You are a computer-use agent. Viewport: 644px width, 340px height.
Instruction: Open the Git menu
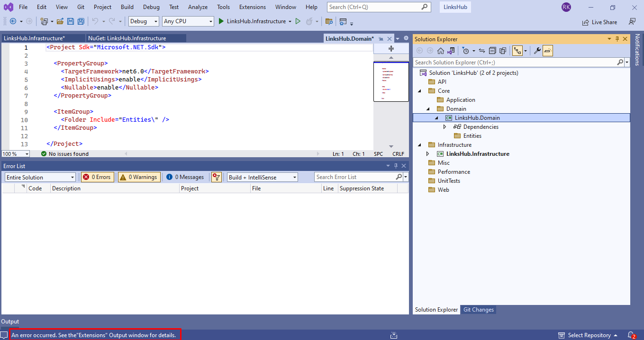pos(81,7)
